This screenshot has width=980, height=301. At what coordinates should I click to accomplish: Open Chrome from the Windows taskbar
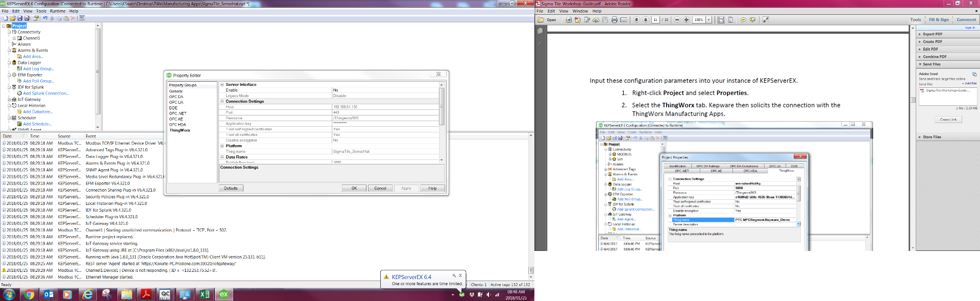tap(29, 294)
